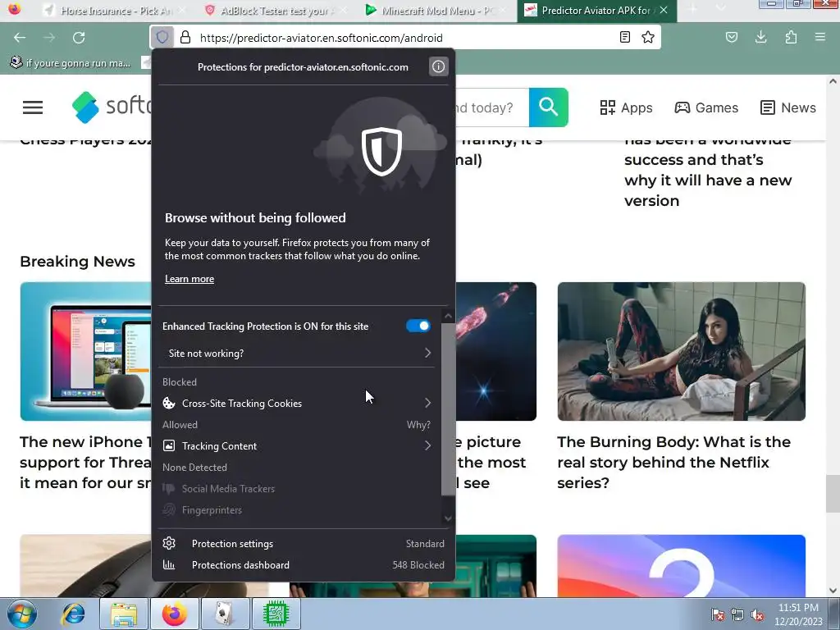This screenshot has width=840, height=630.
Task: Switch to AdBlock Tester tab
Action: 276,10
